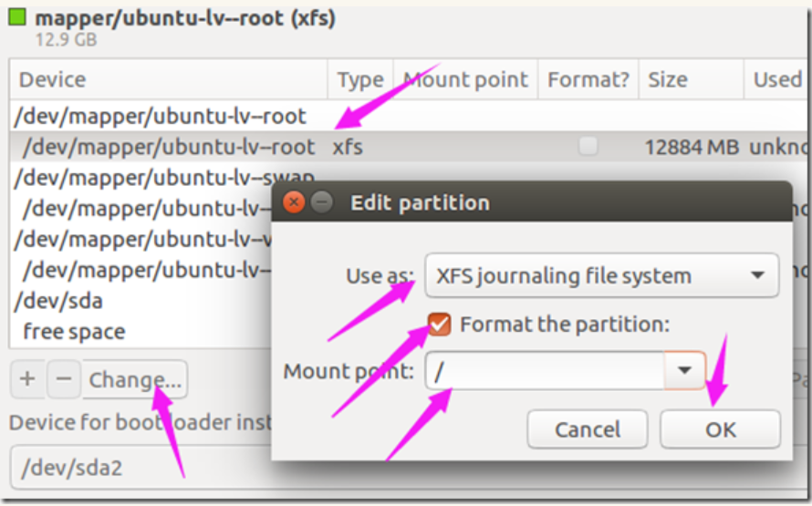Image resolution: width=812 pixels, height=506 pixels.
Task: Click the xfs type cell
Action: pyautogui.click(x=348, y=148)
